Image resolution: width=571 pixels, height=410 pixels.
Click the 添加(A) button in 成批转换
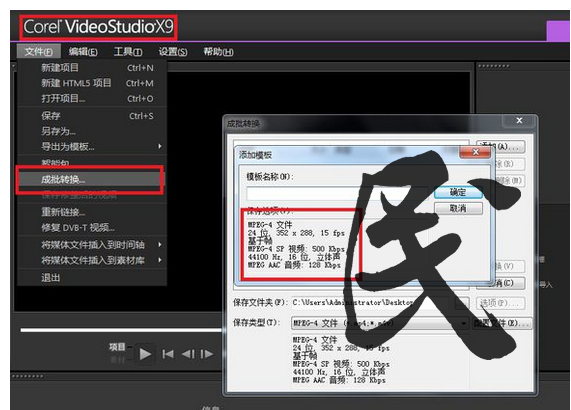click(x=500, y=147)
